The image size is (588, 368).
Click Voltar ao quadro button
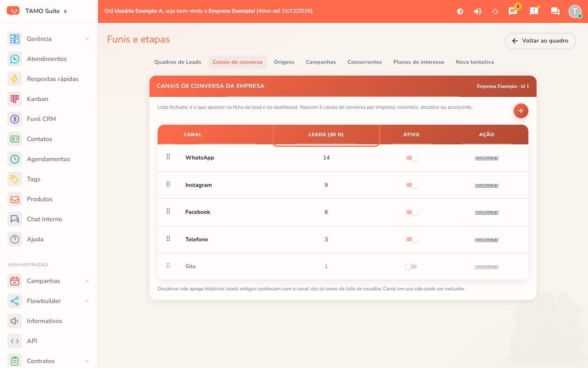(540, 41)
